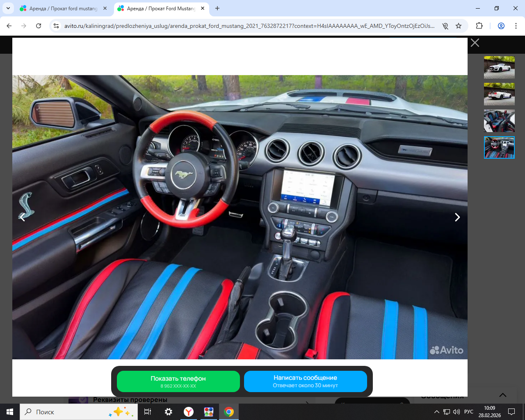Select the first white Mustang thumbnail
This screenshot has width=525, height=420.
[499, 67]
